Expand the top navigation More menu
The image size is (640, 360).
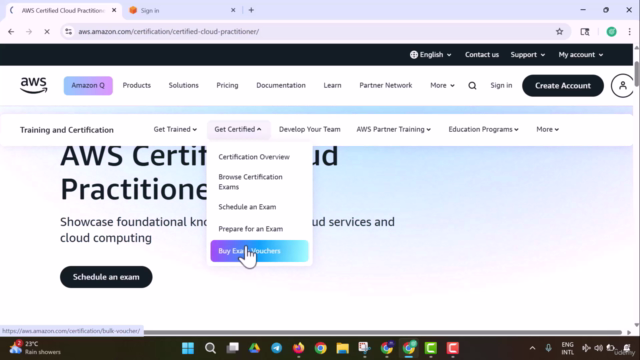(x=442, y=85)
